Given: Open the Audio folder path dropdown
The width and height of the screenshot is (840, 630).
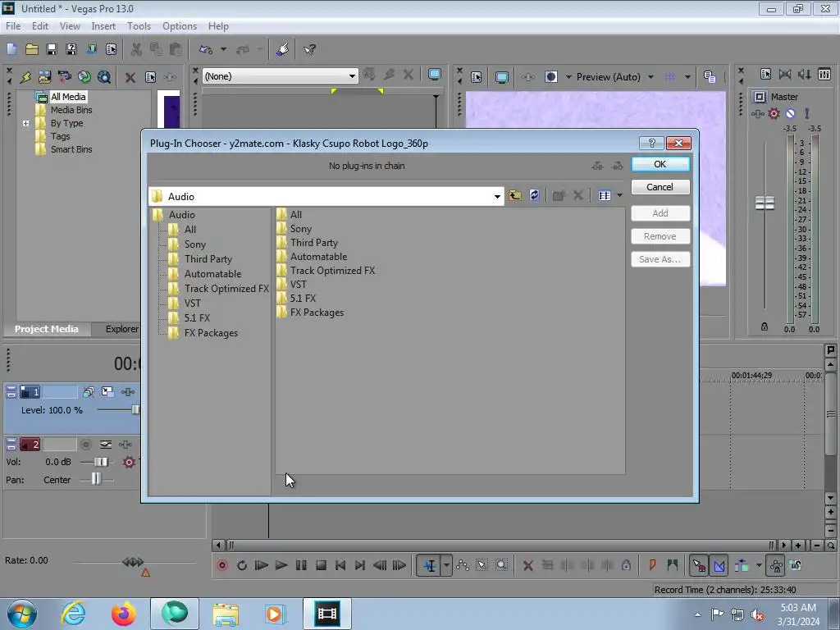Looking at the screenshot, I should coord(497,197).
